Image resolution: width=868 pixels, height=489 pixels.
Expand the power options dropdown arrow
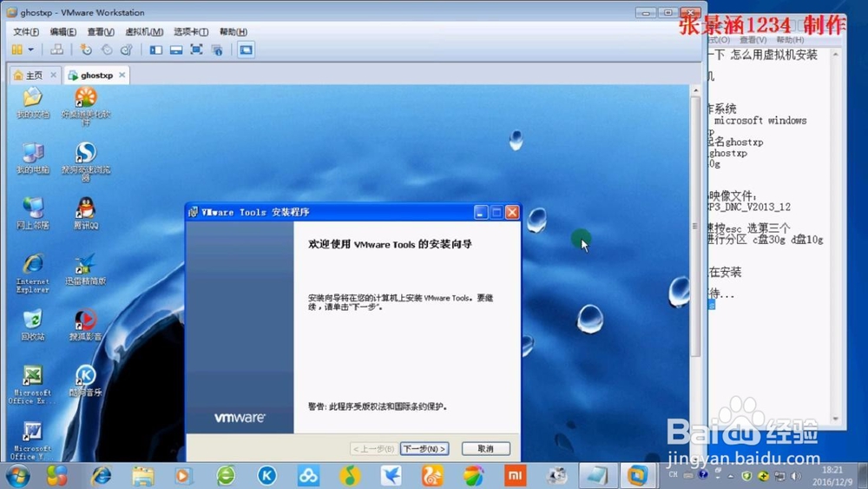click(31, 50)
